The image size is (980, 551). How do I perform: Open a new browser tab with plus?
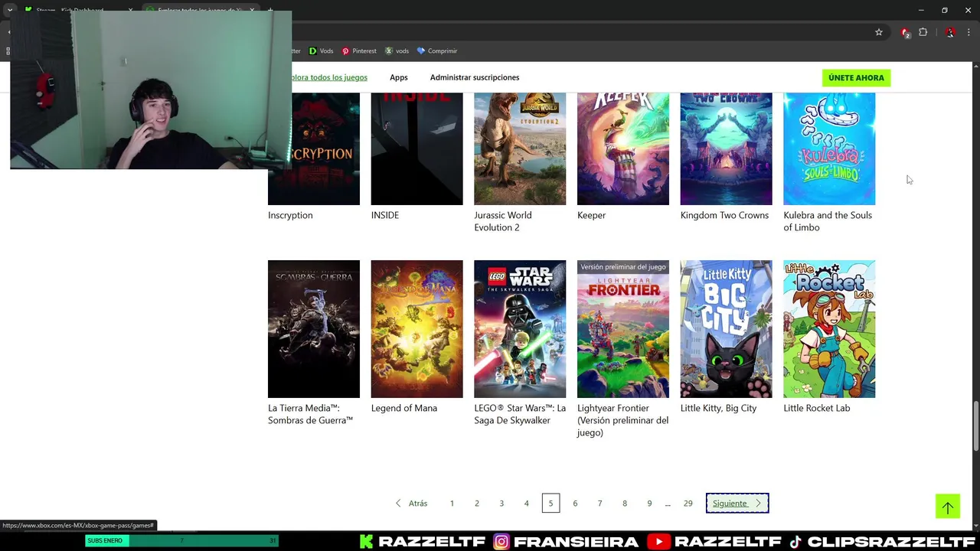[x=270, y=10]
